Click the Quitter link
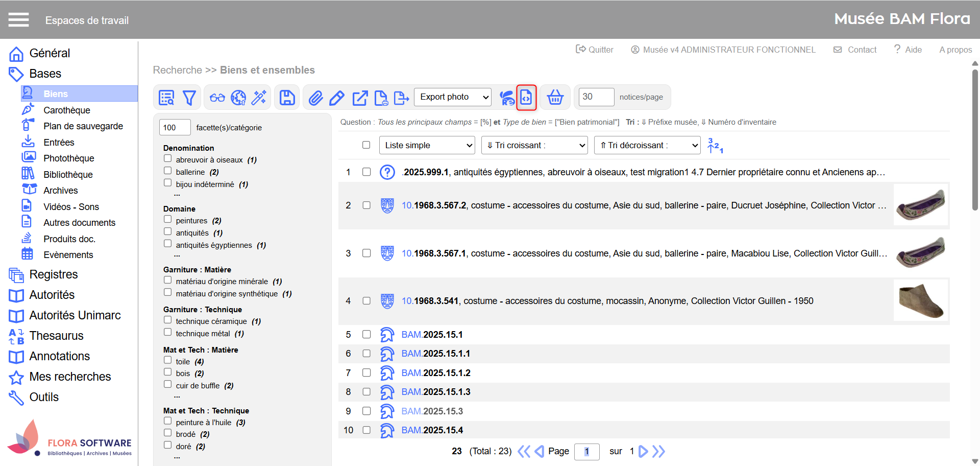Image resolution: width=980 pixels, height=466 pixels. click(595, 50)
